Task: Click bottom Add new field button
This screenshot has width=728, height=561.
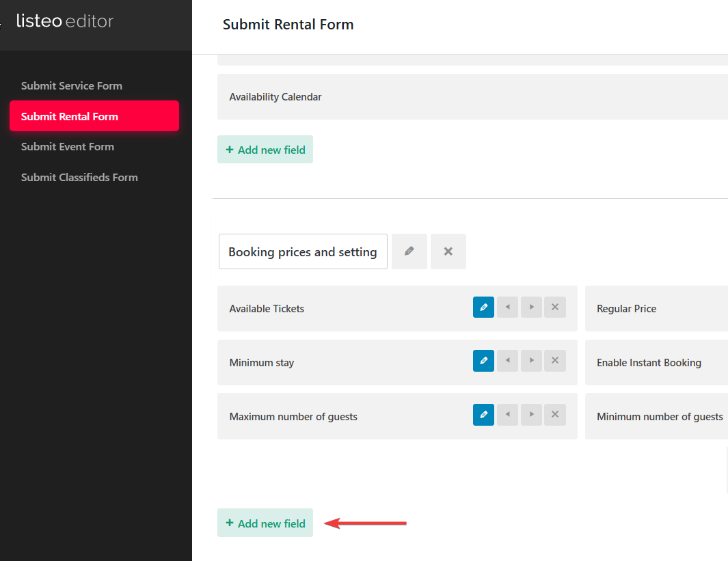Action: click(x=265, y=523)
